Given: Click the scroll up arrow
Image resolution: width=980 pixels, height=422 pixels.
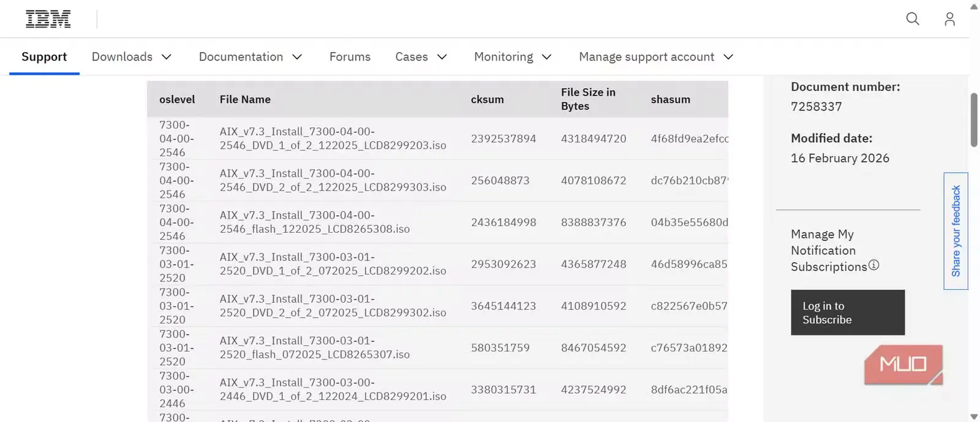Looking at the screenshot, I should (974, 7).
